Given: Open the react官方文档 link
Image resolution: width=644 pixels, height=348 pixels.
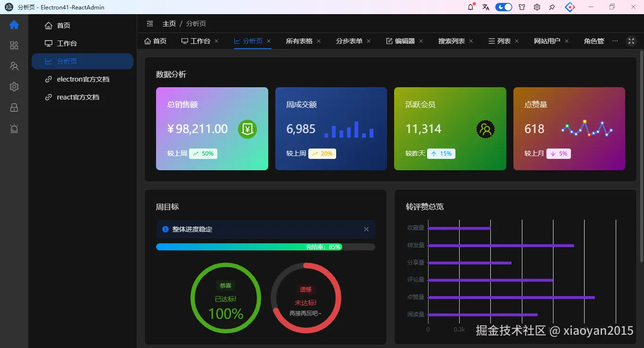Looking at the screenshot, I should pyautogui.click(x=82, y=97).
